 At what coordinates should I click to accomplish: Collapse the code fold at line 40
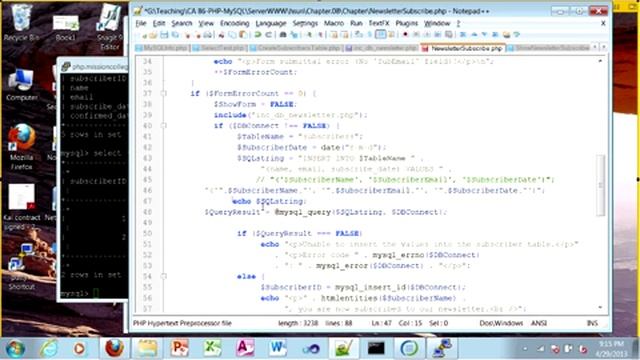point(164,126)
